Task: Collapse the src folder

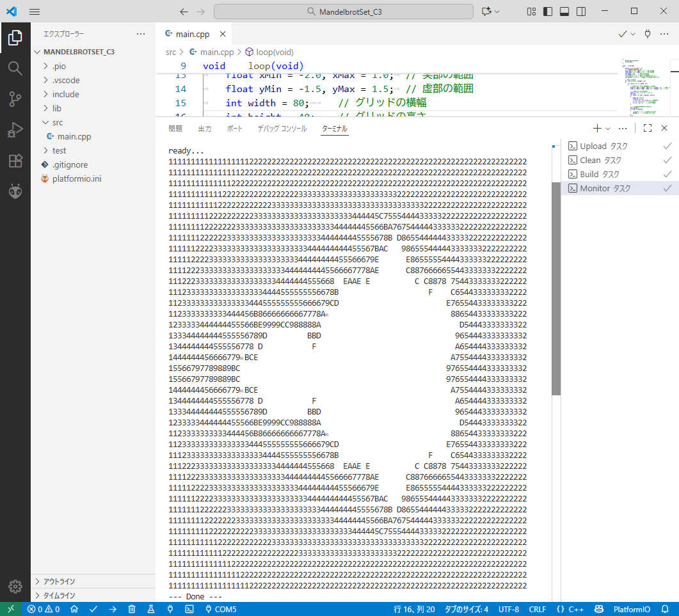Action: (x=57, y=122)
